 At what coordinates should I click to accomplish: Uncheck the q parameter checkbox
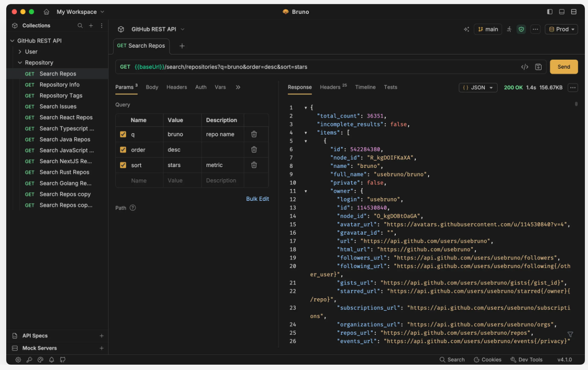tap(123, 134)
